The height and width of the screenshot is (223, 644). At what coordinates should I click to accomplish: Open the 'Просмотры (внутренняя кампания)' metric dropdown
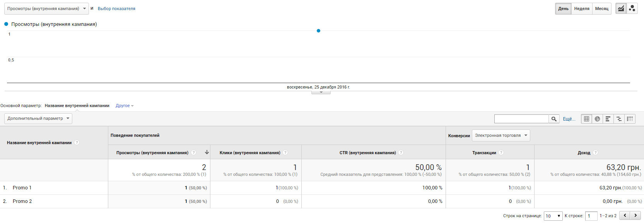46,9
